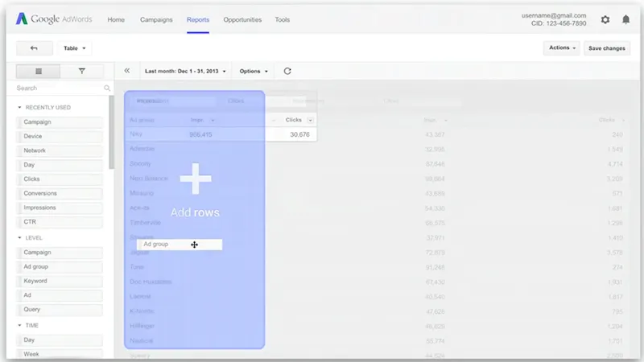Collapse sidebar with double chevron icon

pos(127,71)
